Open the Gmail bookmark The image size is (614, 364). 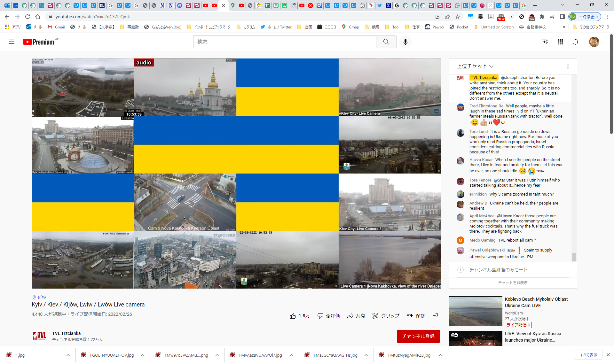pos(56,27)
